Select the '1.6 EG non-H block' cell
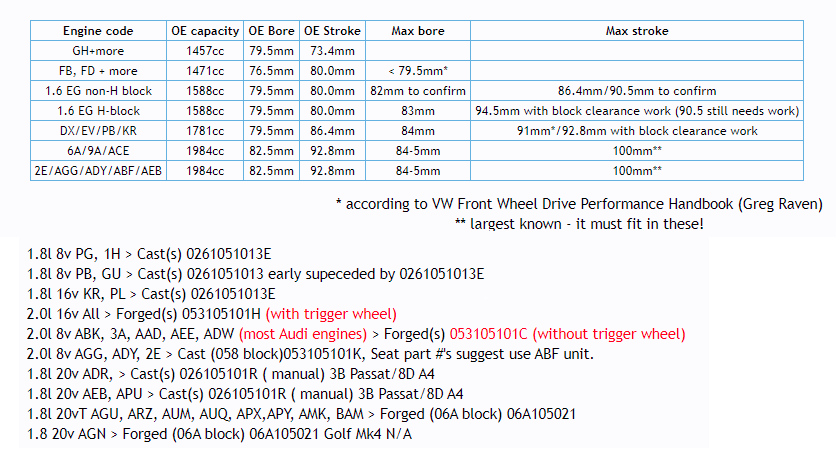 pos(98,91)
